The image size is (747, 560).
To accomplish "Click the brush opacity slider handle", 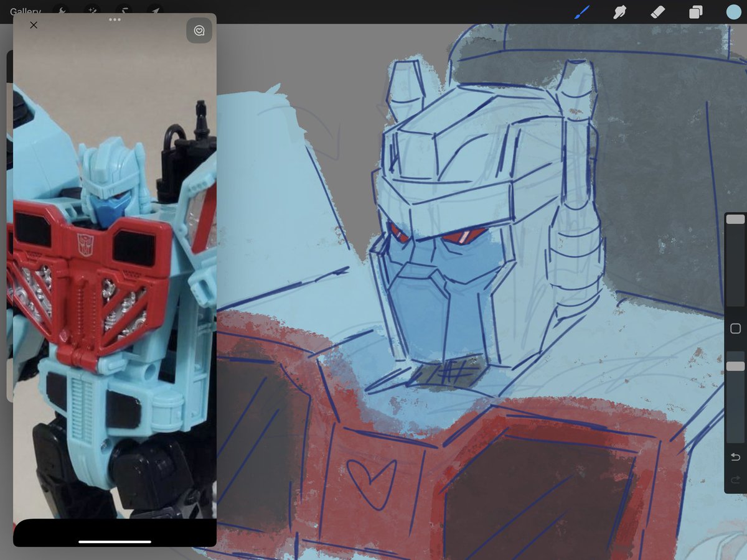I will click(x=735, y=366).
